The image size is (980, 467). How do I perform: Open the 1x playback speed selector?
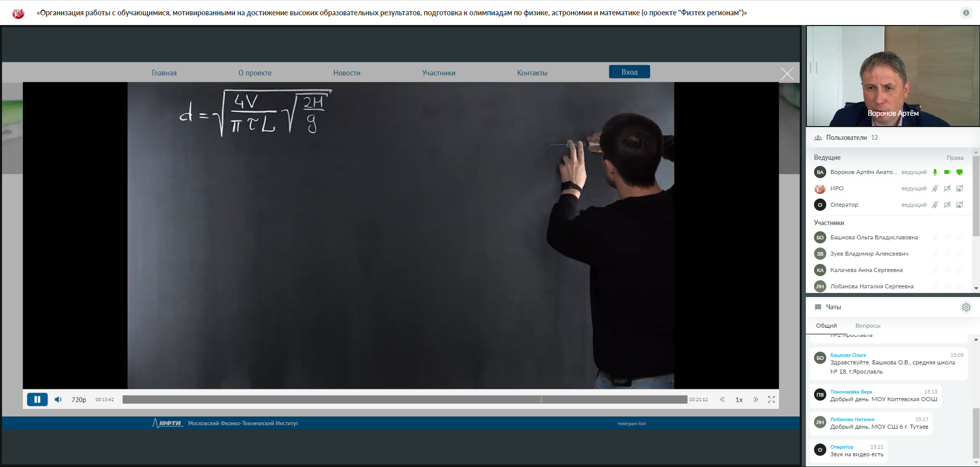tap(739, 400)
